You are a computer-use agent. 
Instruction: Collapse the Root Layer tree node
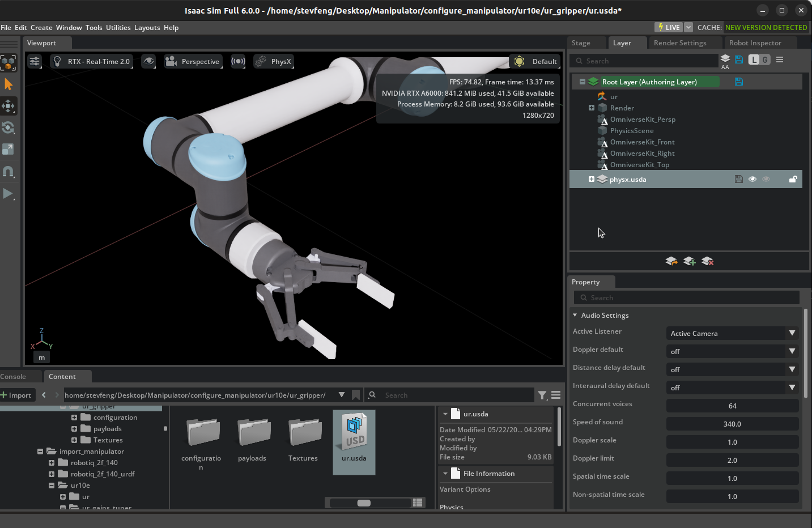(x=582, y=82)
